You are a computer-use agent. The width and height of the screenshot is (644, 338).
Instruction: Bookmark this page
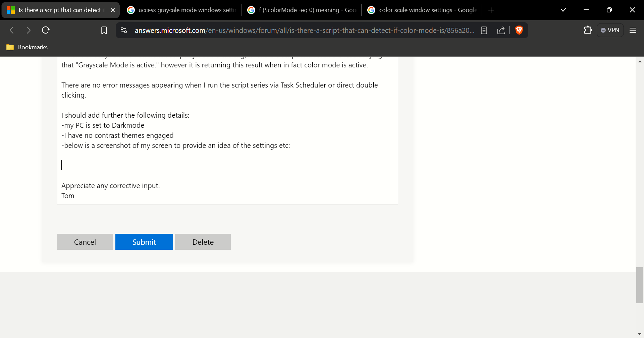coord(104,31)
